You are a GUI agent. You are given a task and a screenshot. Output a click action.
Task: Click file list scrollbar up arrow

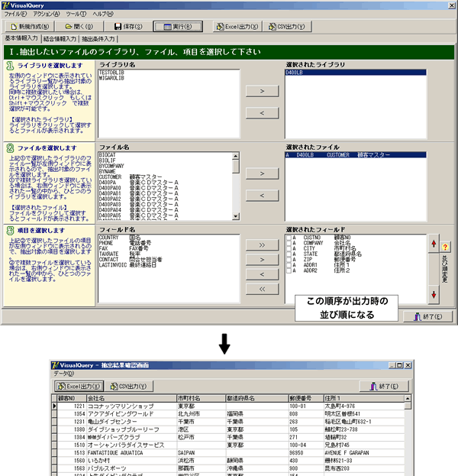coord(236,156)
